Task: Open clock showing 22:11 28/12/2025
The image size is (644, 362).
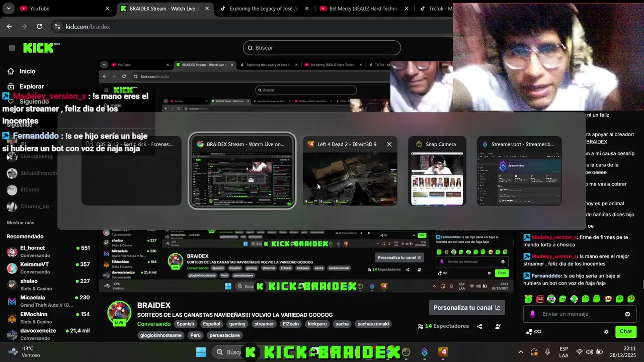Action: click(622, 352)
